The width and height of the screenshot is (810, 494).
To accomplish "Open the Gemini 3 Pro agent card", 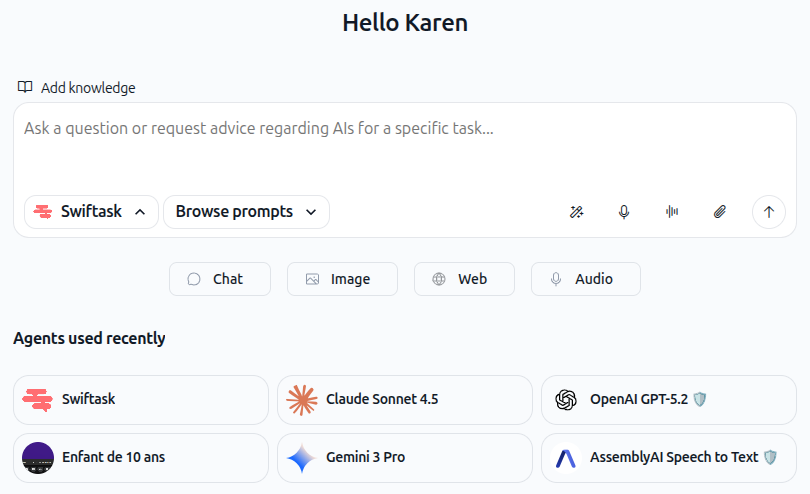I will point(404,458).
